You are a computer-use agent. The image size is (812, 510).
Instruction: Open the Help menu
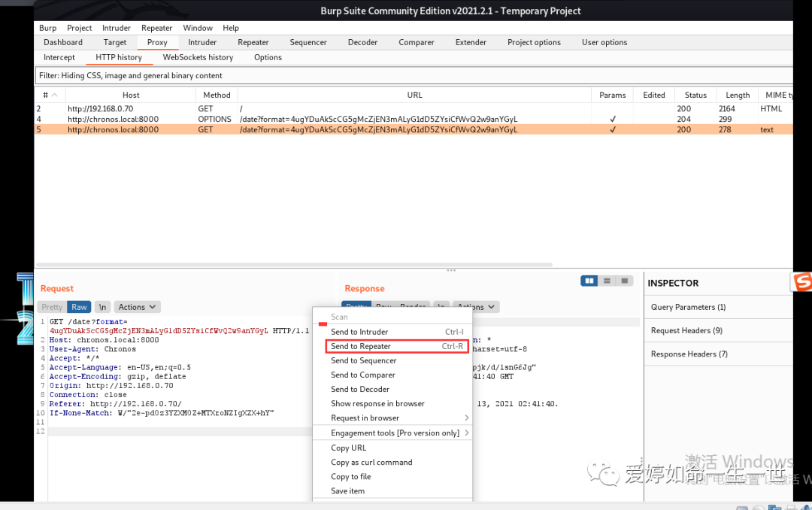[x=231, y=28]
